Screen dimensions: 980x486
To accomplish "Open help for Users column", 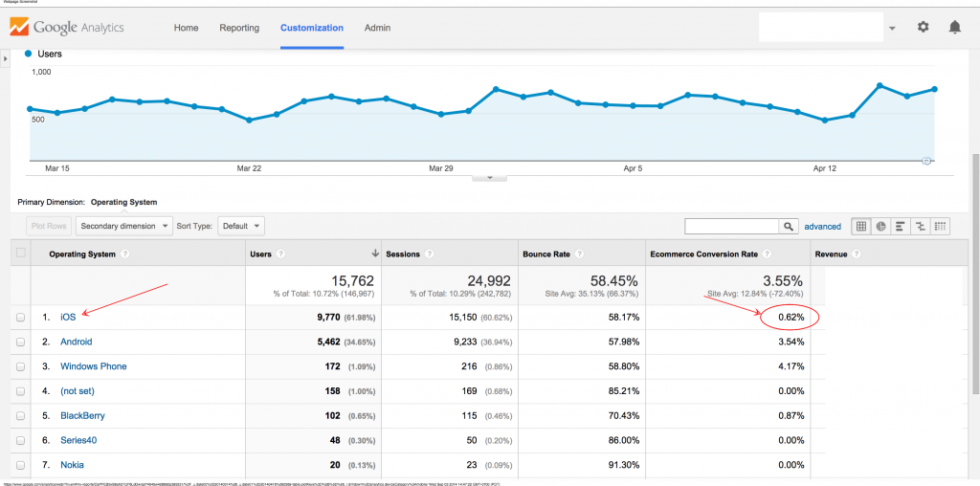I will pyautogui.click(x=280, y=254).
